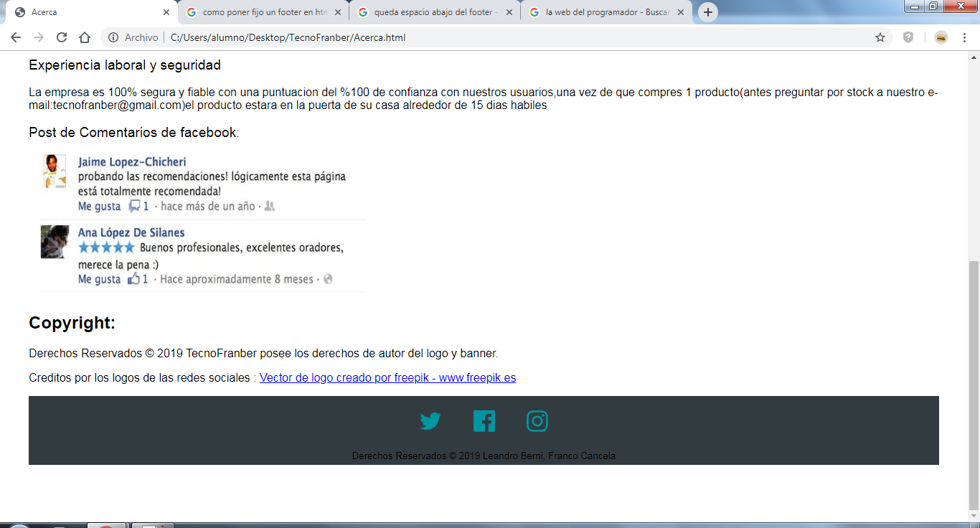Click 'Post de Comentarios de facebook' text
Viewport: 980px width, 528px height.
[133, 132]
